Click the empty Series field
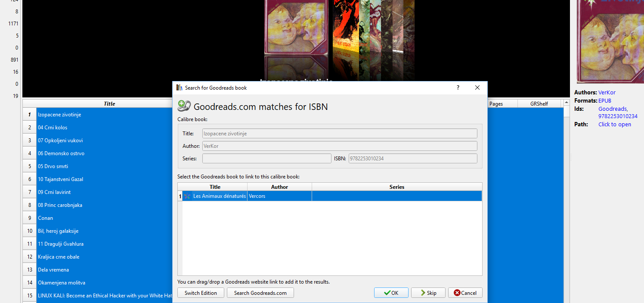Viewport: 644px width, 303px height. [x=267, y=159]
